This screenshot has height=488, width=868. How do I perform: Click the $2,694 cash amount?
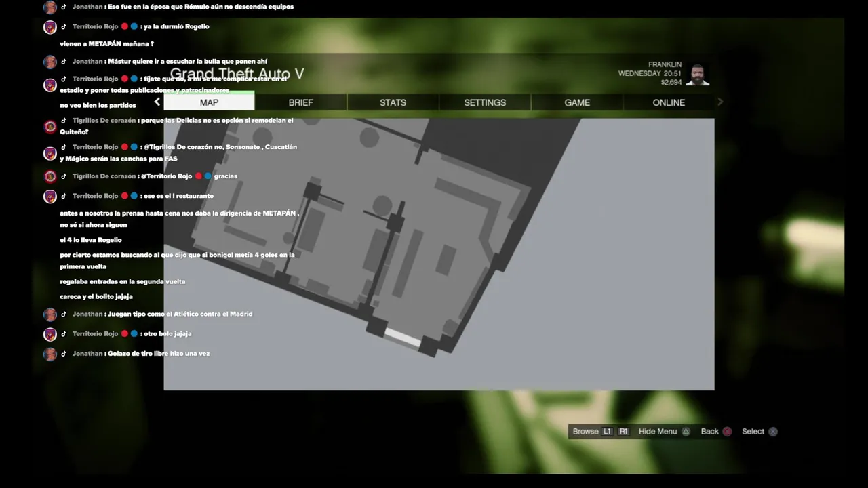(671, 82)
